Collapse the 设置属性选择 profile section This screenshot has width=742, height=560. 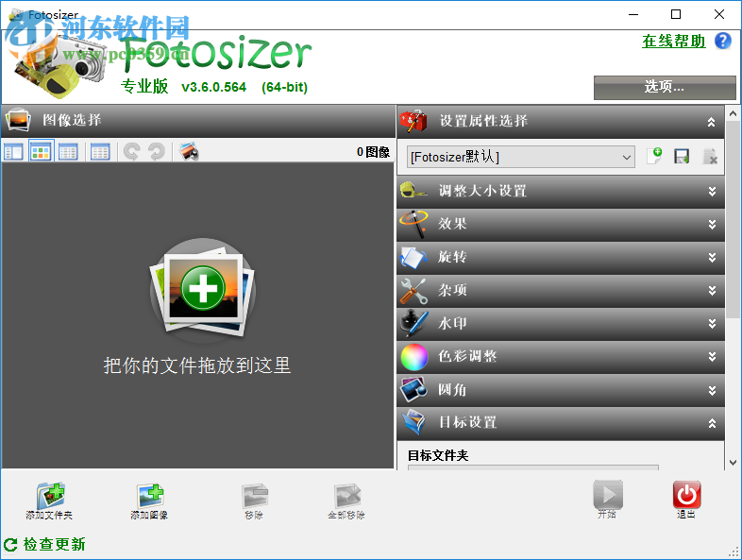click(x=711, y=122)
